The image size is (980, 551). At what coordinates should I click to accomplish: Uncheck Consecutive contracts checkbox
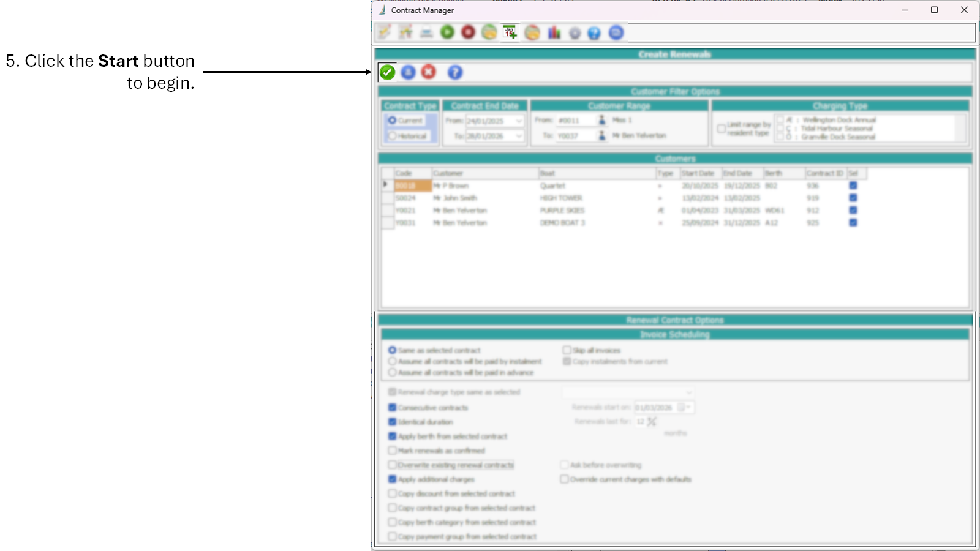pyautogui.click(x=393, y=408)
